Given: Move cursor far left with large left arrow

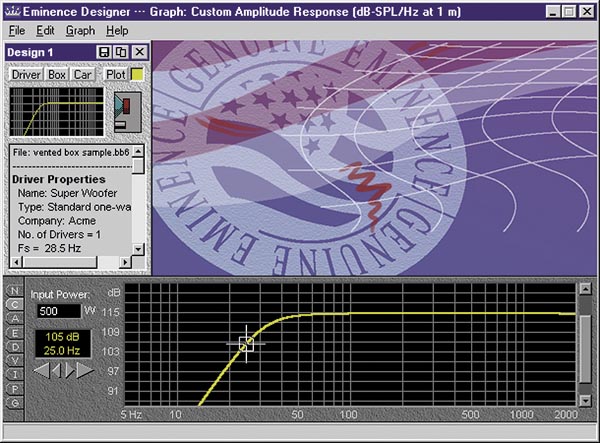Looking at the screenshot, I should coord(41,370).
